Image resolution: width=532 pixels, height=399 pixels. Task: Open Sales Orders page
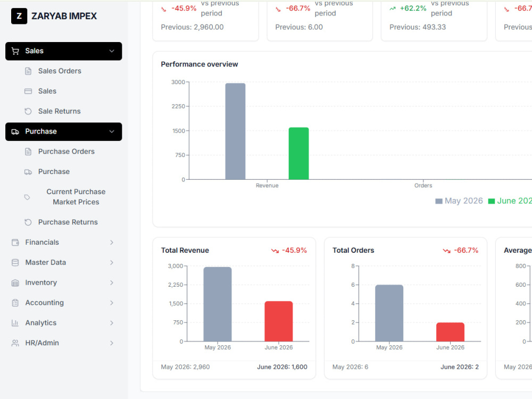point(60,71)
